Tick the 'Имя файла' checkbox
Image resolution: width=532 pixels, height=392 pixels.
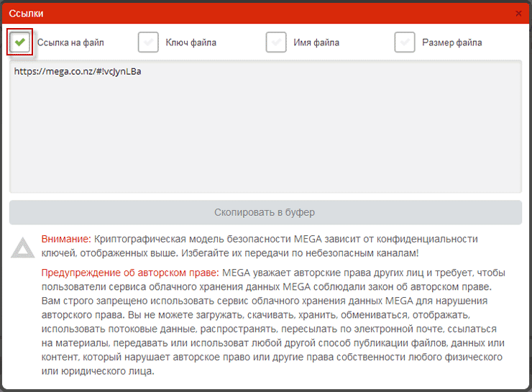(x=276, y=42)
